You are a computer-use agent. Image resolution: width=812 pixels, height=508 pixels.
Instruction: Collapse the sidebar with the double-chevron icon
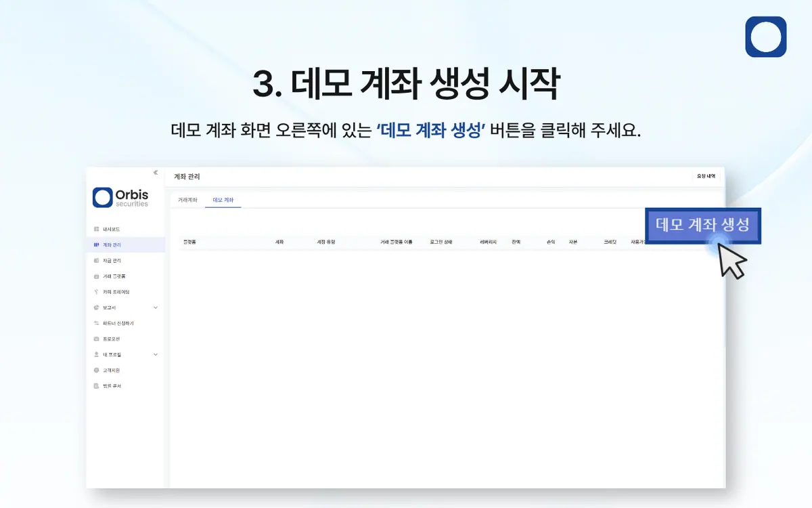[x=155, y=173]
